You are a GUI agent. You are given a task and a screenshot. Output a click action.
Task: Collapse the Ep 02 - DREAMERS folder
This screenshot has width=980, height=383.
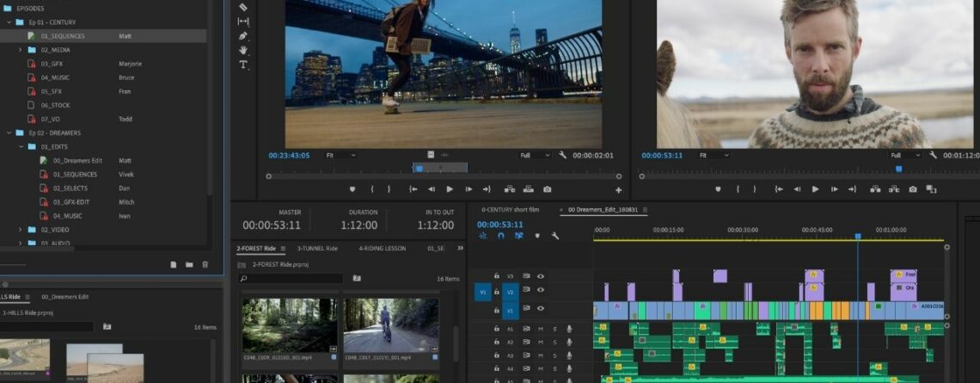[x=9, y=133]
